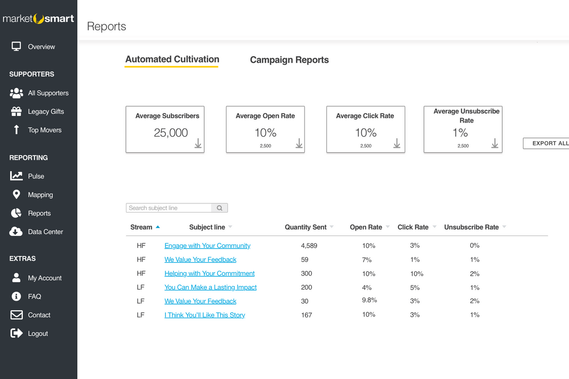Click the Logout exit icon
The width and height of the screenshot is (569, 379).
[16, 333]
